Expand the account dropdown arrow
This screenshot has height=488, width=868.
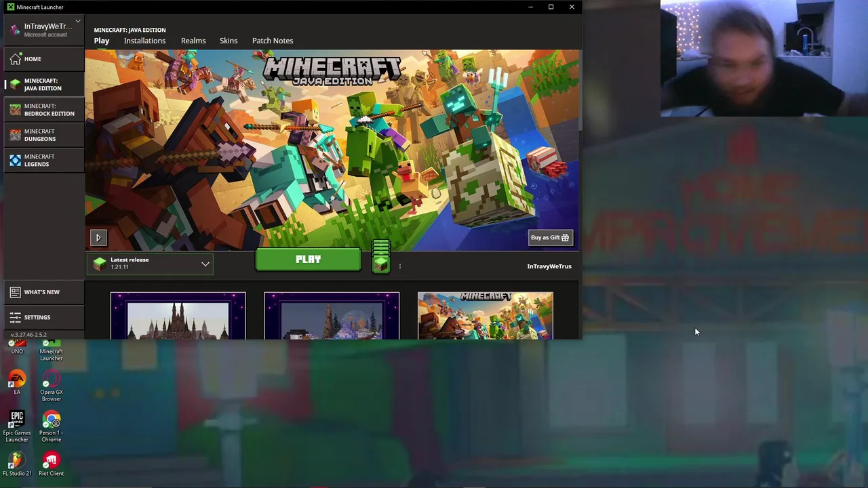click(x=78, y=22)
